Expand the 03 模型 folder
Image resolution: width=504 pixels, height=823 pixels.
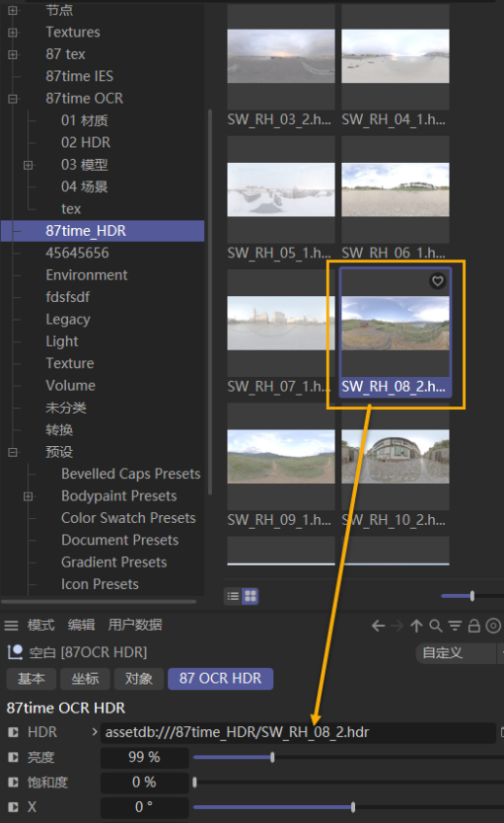(x=29, y=165)
